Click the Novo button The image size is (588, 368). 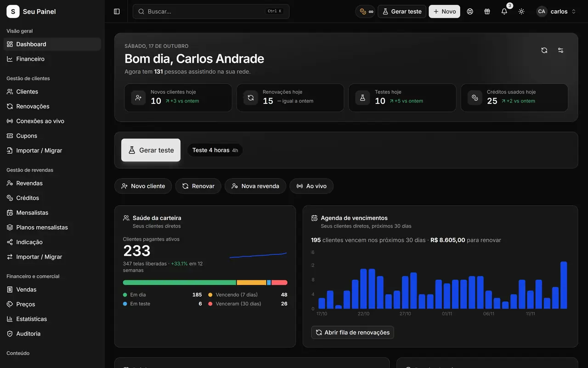click(x=444, y=11)
